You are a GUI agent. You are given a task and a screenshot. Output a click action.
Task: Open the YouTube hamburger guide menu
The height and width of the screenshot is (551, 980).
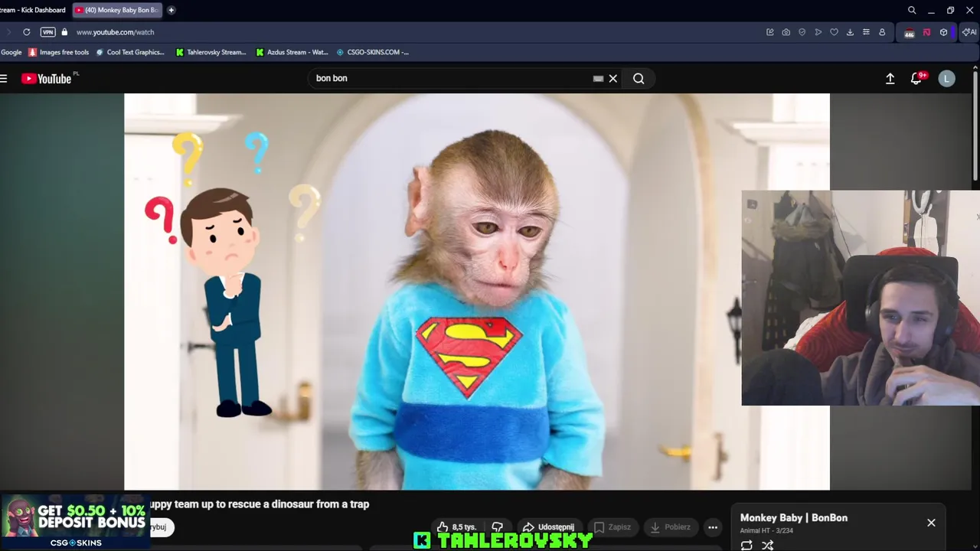click(4, 78)
